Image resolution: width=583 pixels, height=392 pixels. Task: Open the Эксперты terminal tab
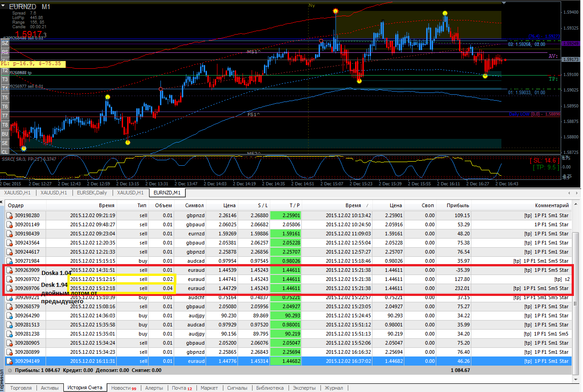tap(304, 388)
